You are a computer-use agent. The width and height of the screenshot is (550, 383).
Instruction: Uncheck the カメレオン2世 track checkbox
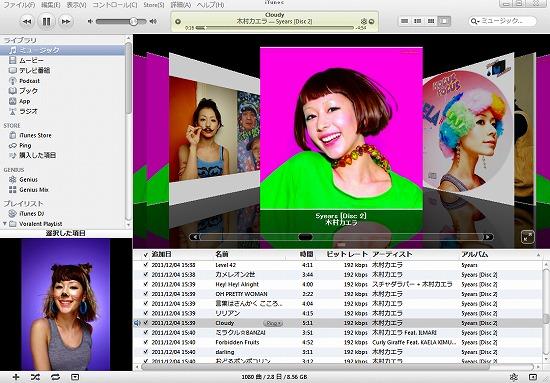pos(146,275)
